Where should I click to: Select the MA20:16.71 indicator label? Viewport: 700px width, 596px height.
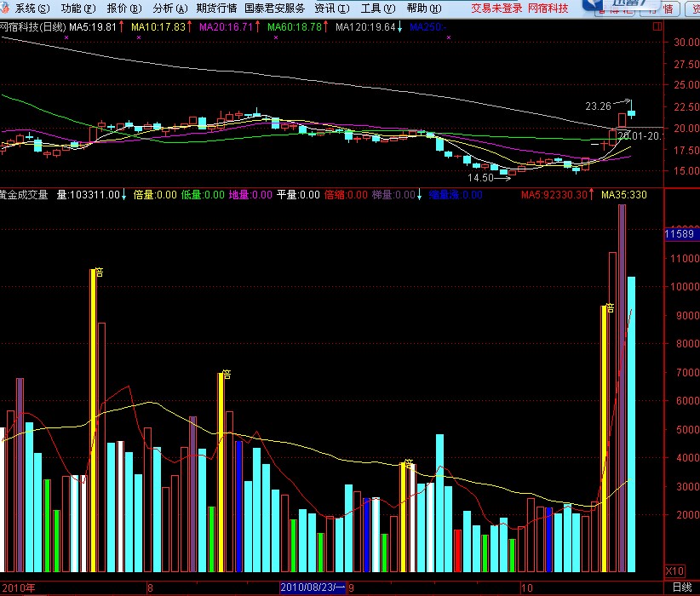(226, 27)
